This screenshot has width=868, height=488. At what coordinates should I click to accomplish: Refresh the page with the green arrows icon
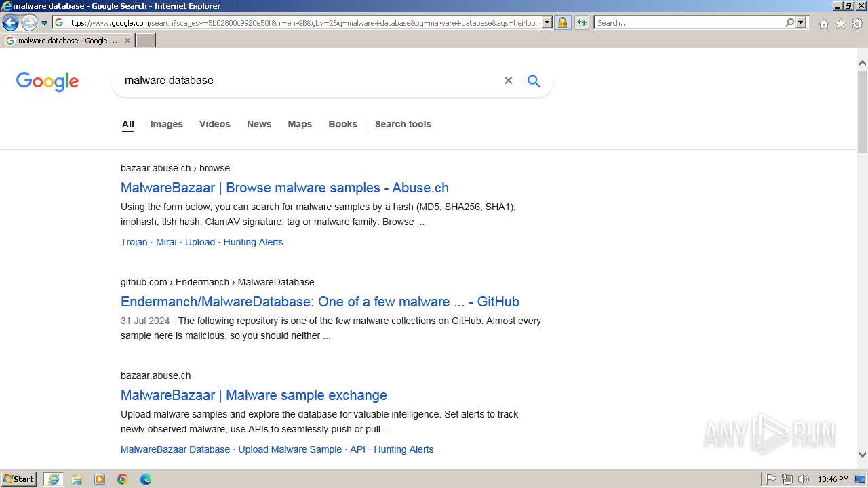coord(582,23)
